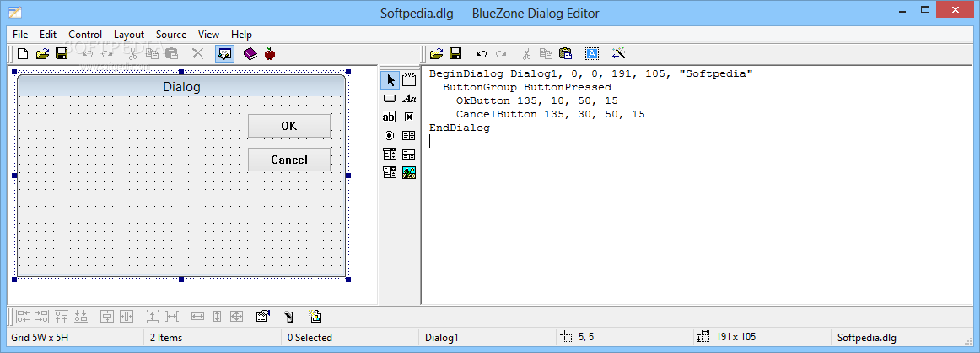
Task: Select the edit box ab| tool
Action: [x=390, y=117]
